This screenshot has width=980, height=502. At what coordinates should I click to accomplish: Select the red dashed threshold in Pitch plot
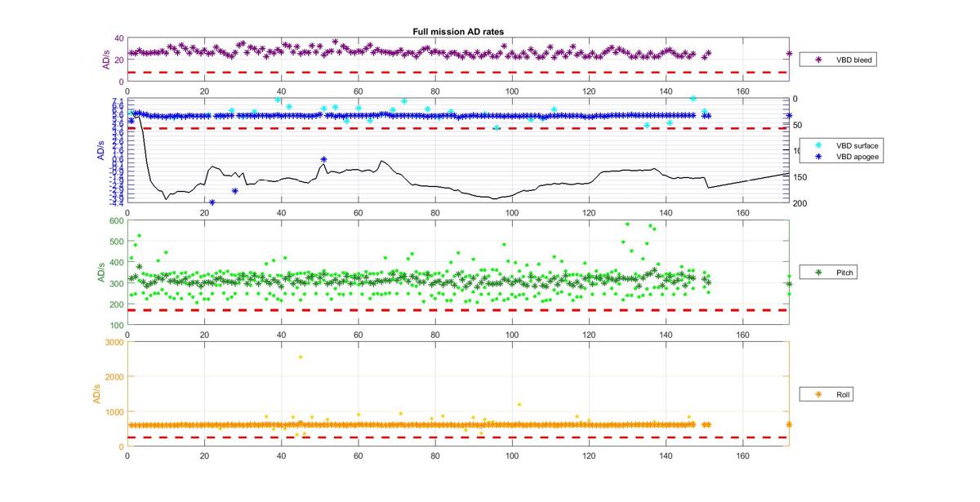click(457, 310)
